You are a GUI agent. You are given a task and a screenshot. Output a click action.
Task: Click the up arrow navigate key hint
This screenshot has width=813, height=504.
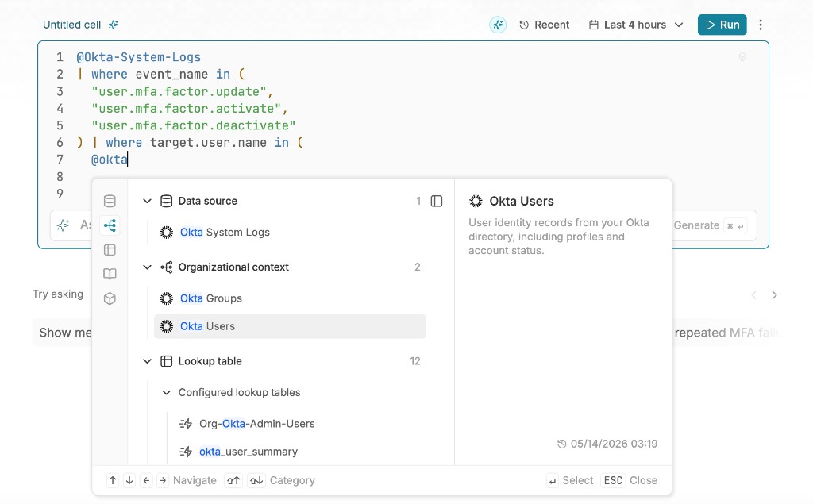click(x=113, y=480)
